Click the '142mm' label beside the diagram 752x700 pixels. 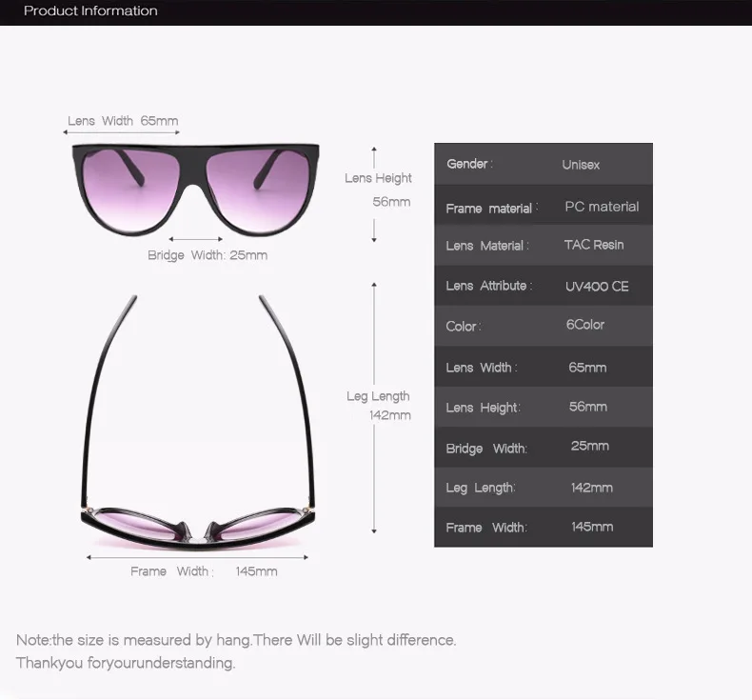390,415
